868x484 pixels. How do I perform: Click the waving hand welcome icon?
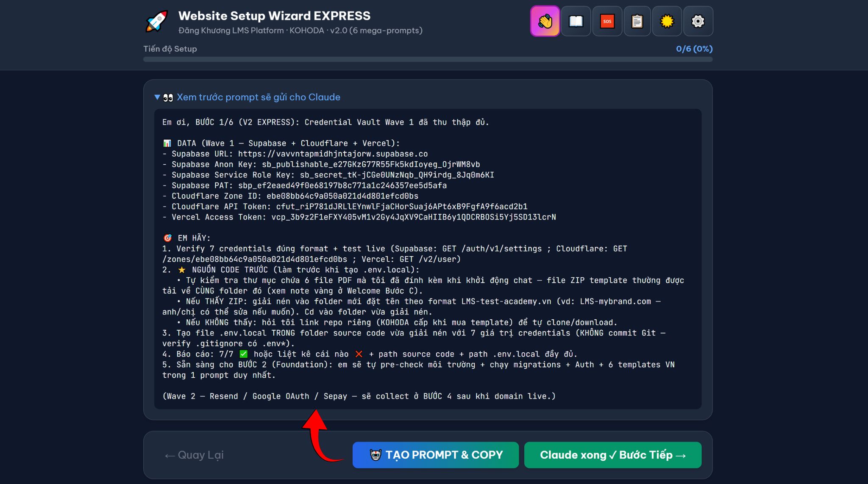545,21
